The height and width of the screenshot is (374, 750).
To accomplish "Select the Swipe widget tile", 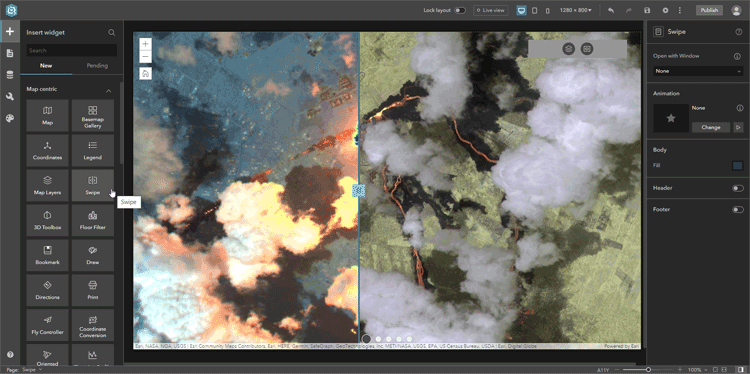I will pyautogui.click(x=93, y=185).
